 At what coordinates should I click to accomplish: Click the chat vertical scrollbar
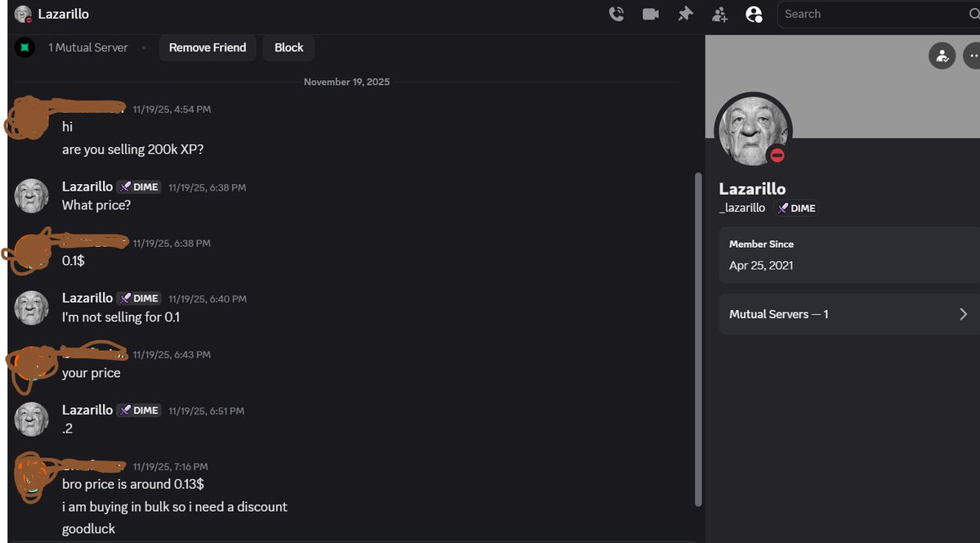pos(698,339)
